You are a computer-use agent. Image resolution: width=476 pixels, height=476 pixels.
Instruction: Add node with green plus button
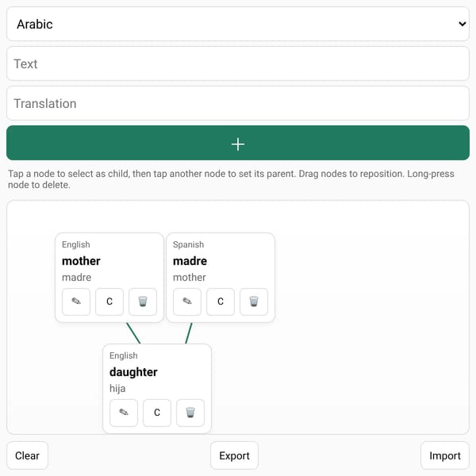[238, 143]
